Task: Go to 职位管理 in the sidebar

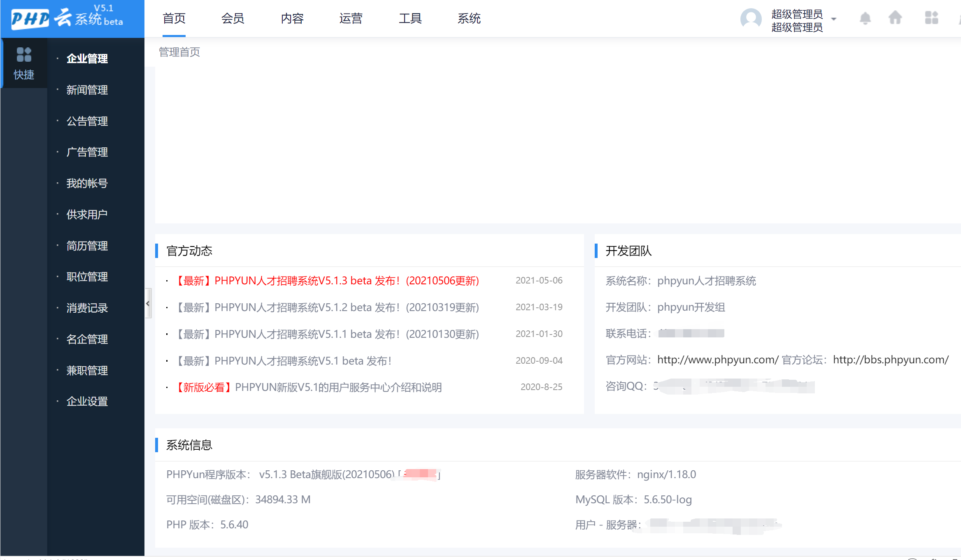Action: (x=87, y=277)
